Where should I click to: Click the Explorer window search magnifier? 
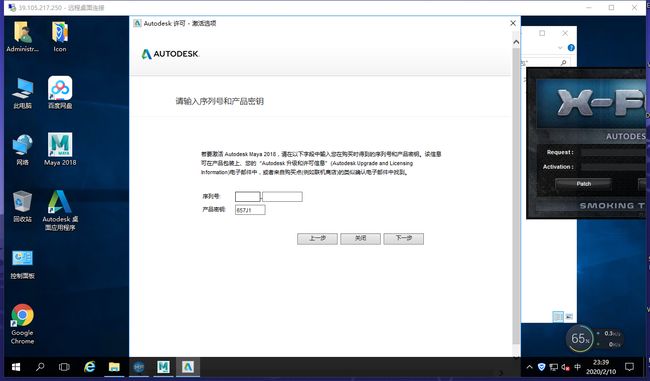[x=563, y=63]
